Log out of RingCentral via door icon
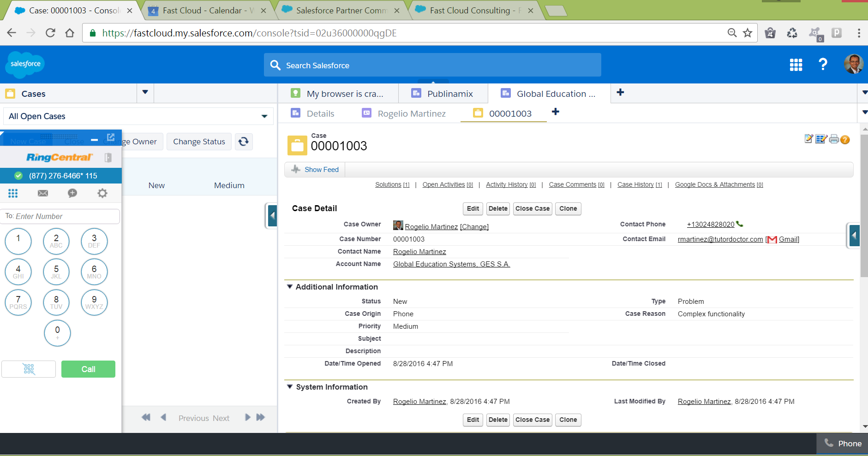Viewport: 868px width, 456px height. click(108, 158)
